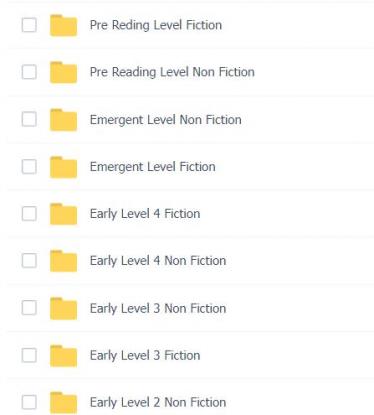Click the Early Level 4 Non Fiction folder icon
The image size is (374, 415).
63,261
